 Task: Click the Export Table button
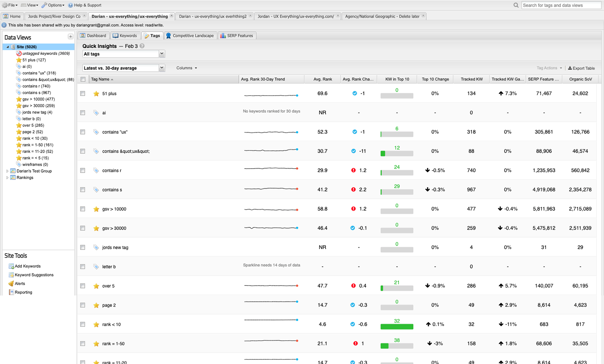pyautogui.click(x=581, y=68)
